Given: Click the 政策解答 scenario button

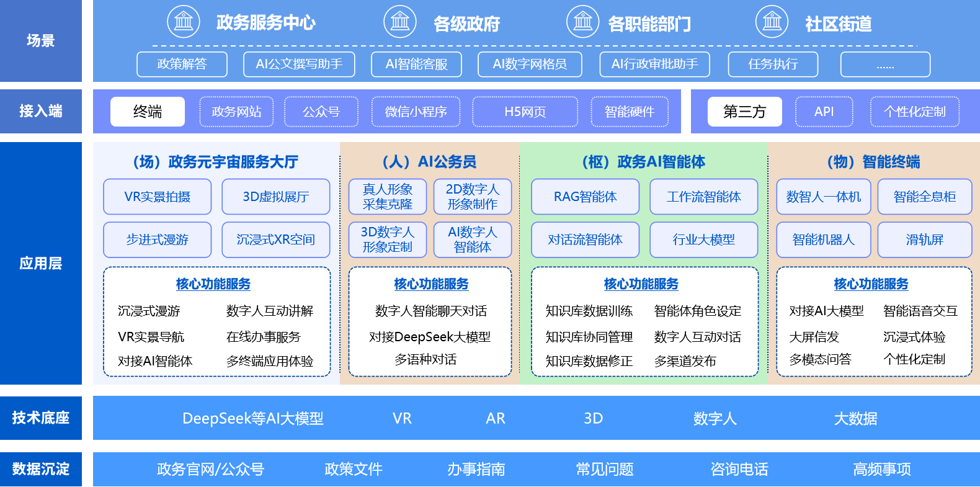Looking at the screenshot, I should [182, 64].
